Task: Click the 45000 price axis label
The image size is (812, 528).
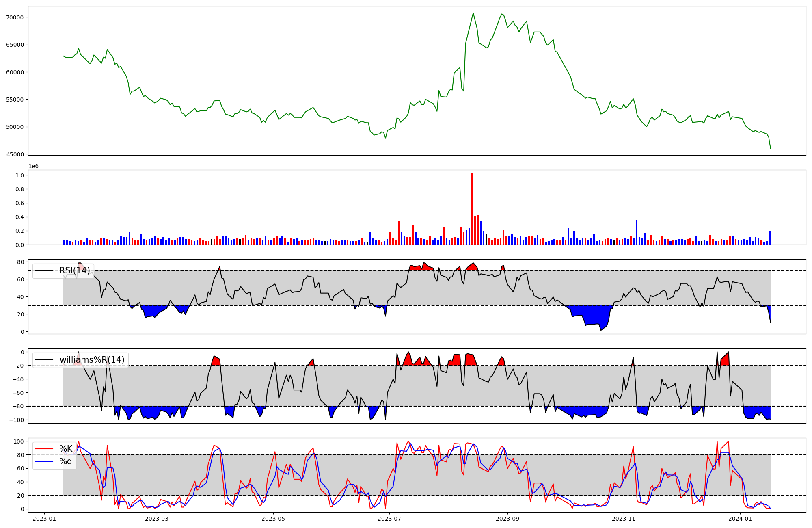Action: point(15,154)
